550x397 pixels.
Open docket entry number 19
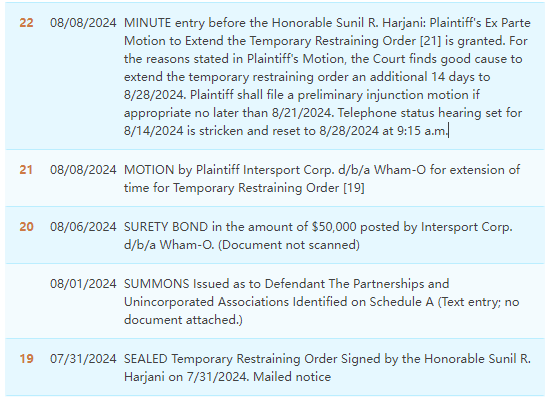(x=26, y=359)
